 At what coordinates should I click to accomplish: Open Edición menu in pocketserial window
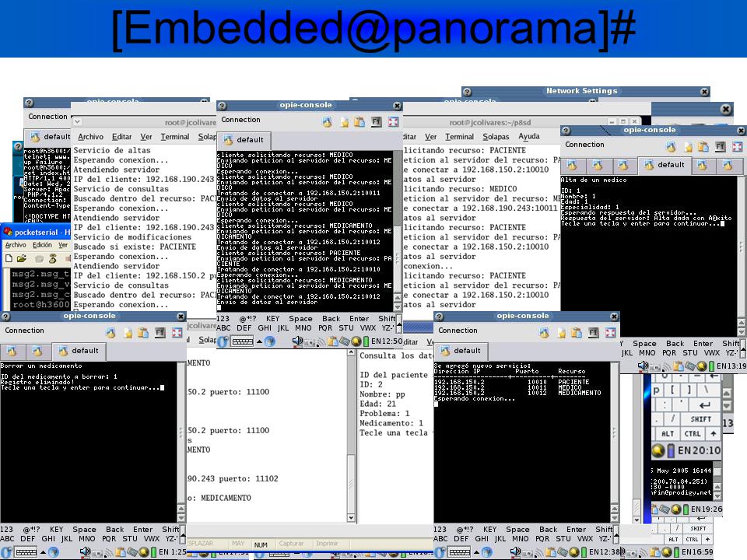pyautogui.click(x=42, y=245)
